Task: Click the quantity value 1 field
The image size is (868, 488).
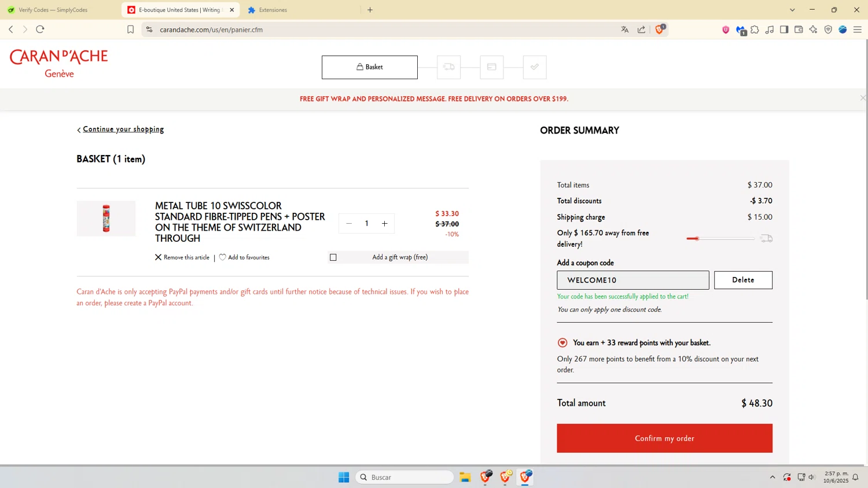Action: coord(366,224)
